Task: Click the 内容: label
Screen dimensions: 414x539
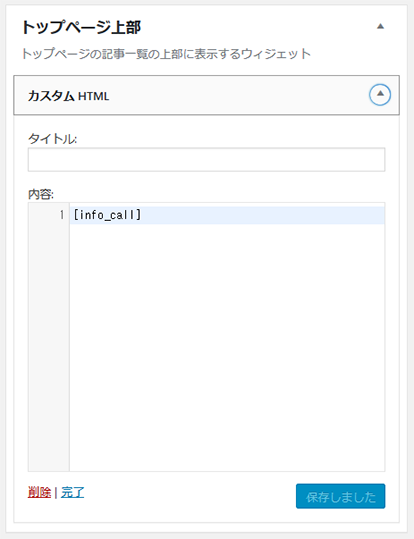Action: (x=41, y=195)
